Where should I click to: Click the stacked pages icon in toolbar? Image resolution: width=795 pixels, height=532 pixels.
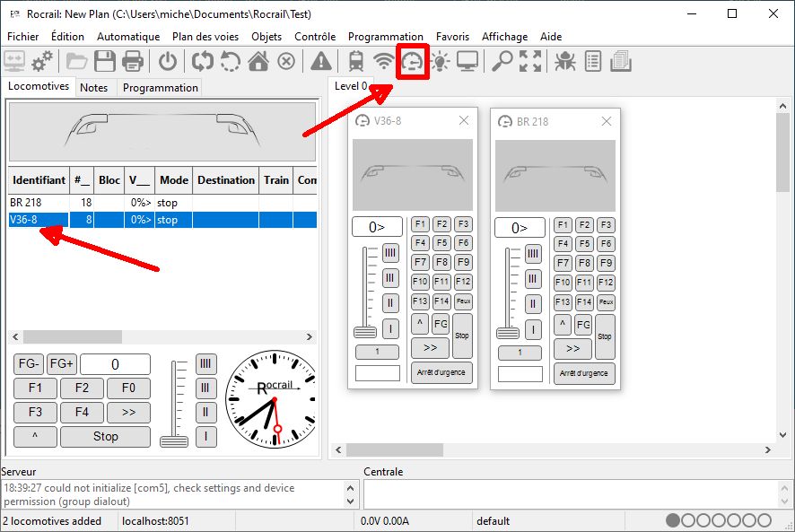tap(621, 61)
